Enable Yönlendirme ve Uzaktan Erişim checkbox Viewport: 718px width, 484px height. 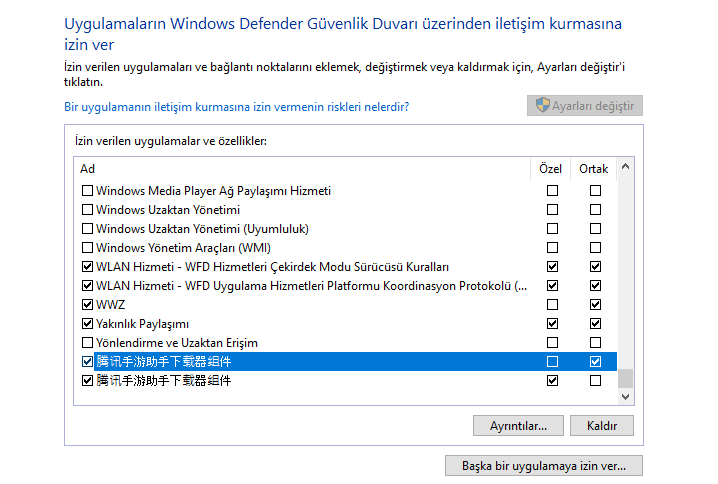click(x=87, y=343)
